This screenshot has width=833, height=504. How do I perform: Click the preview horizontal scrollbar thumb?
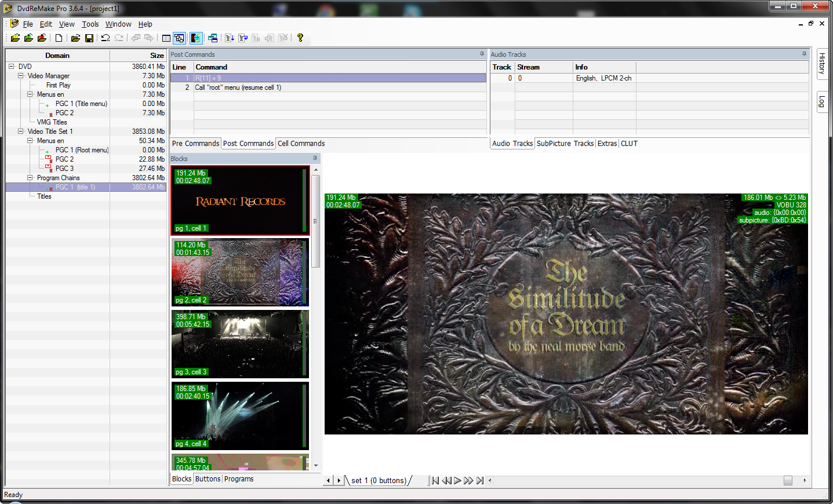[788, 480]
